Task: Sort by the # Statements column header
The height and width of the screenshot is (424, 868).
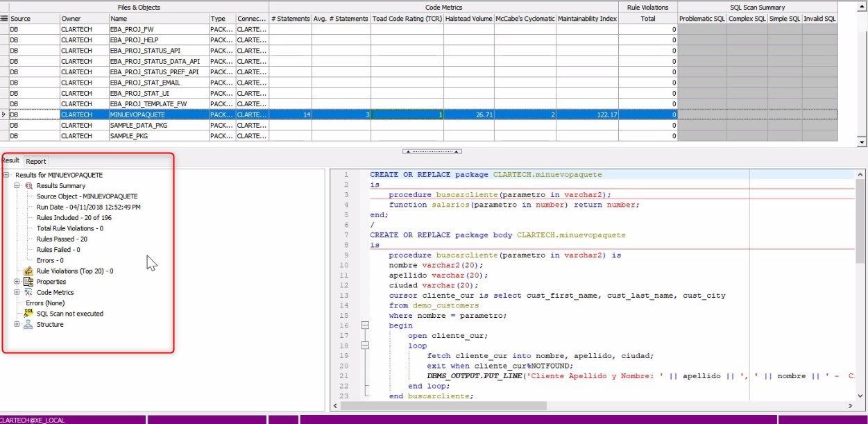Action: point(290,19)
